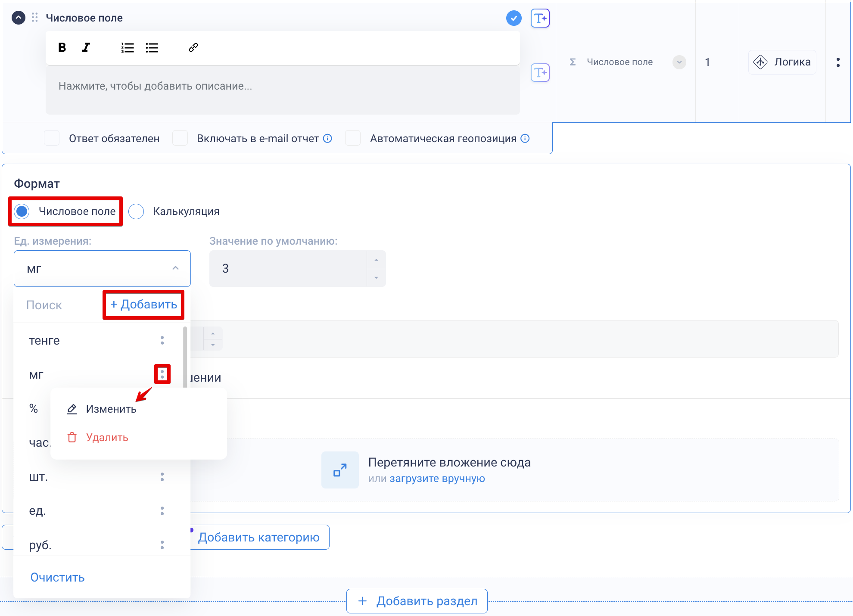Collapse the Числовое поле question block
853x616 pixels.
(18, 18)
